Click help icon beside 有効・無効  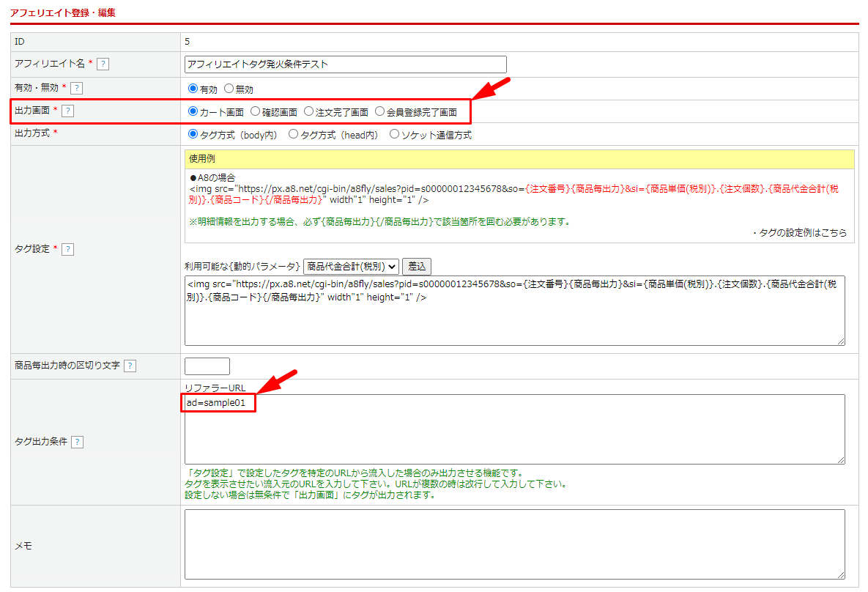pos(76,88)
